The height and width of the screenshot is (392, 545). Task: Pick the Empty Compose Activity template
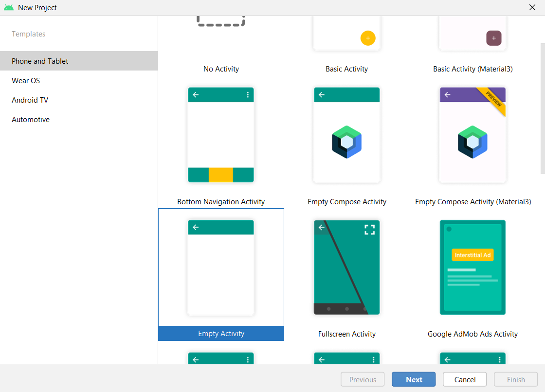click(x=346, y=135)
